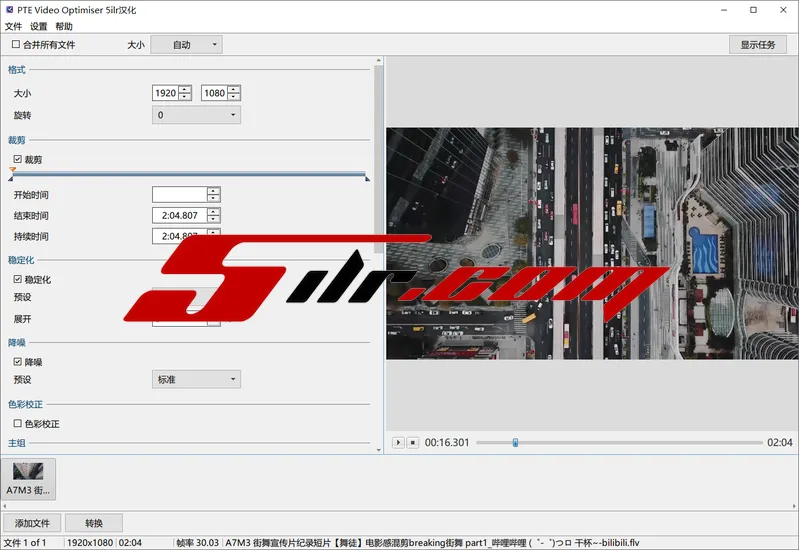Uncheck the 裁剪 checkbox
The image size is (799, 550).
17,159
